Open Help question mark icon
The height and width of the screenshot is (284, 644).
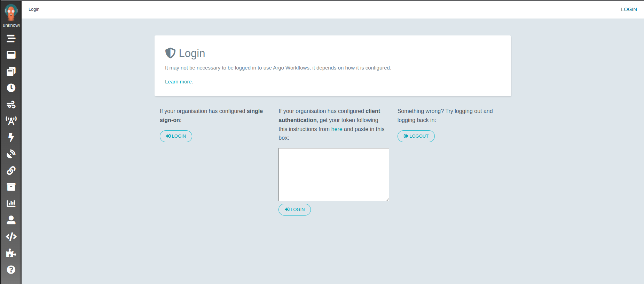click(x=11, y=270)
